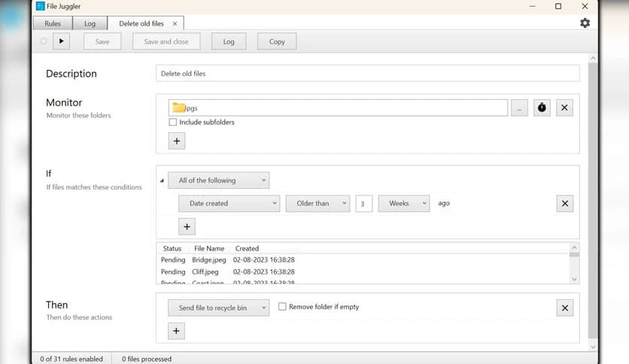Click the main vertical scrollbar
This screenshot has width=629, height=364.
[x=592, y=201]
